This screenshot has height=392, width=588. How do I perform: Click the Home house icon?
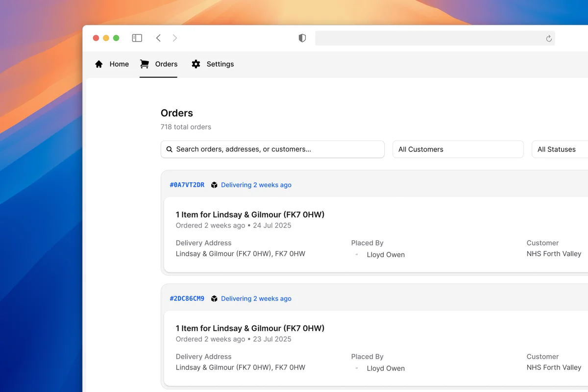pyautogui.click(x=98, y=64)
